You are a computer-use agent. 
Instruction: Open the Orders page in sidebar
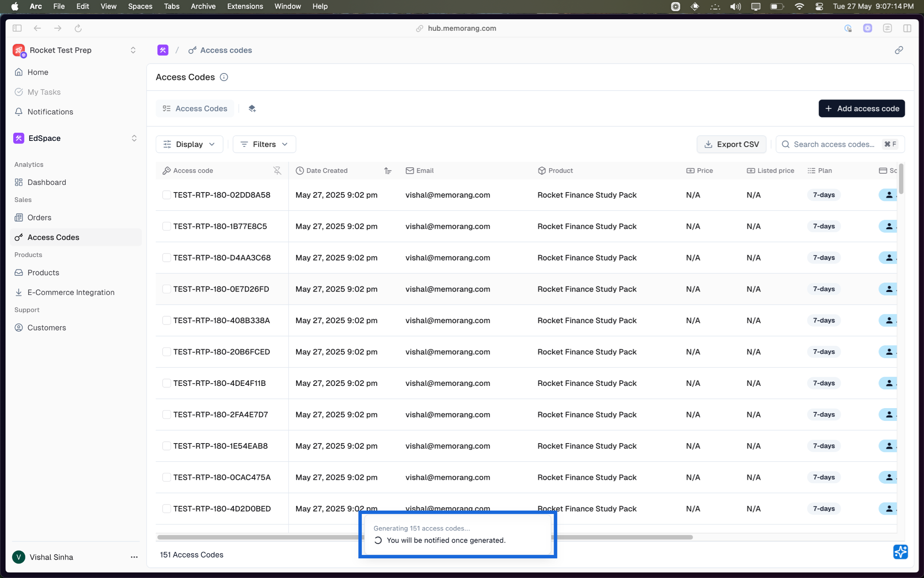coord(39,218)
